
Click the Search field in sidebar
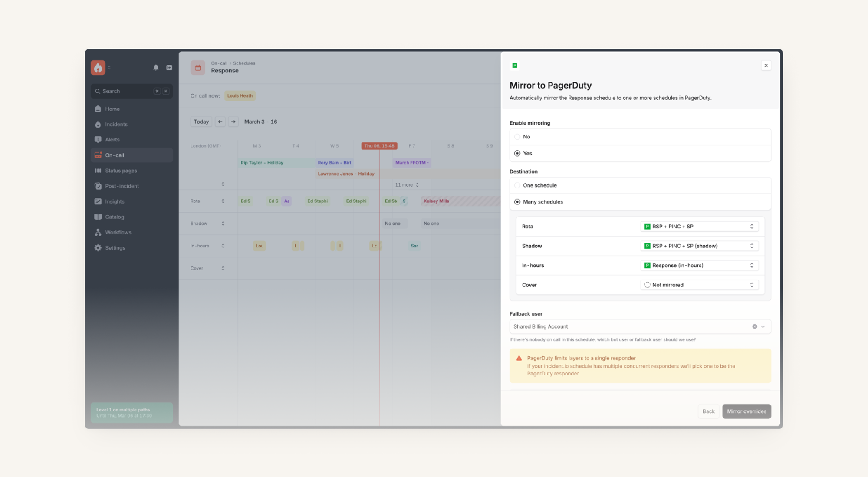point(126,92)
